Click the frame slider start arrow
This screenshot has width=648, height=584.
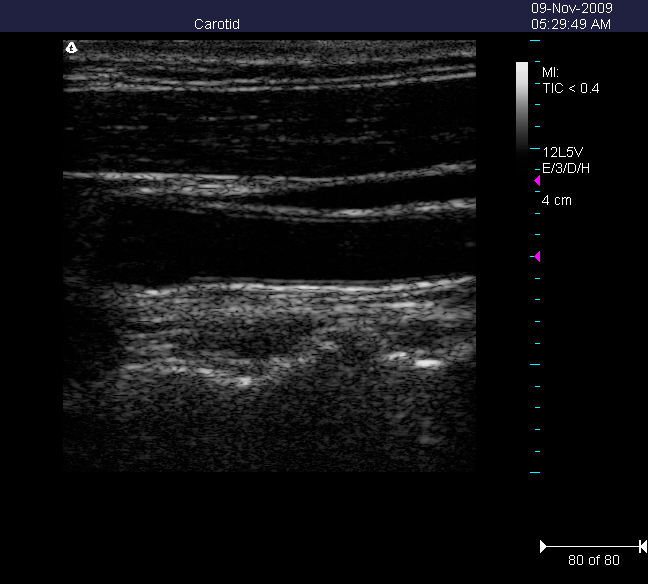point(544,546)
